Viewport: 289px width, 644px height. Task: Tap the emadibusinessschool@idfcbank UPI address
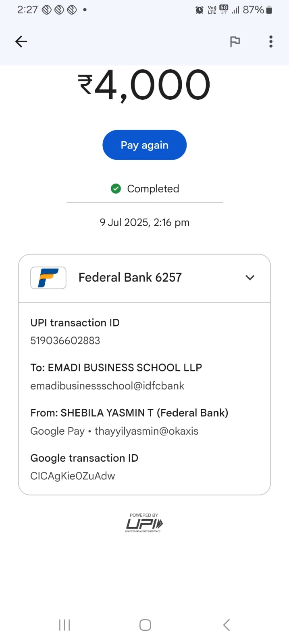[x=107, y=386]
